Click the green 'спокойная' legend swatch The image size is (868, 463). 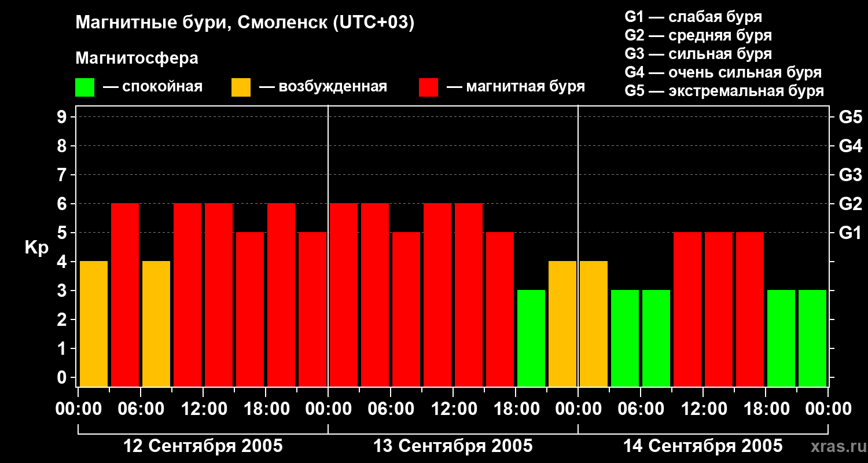[x=84, y=87]
